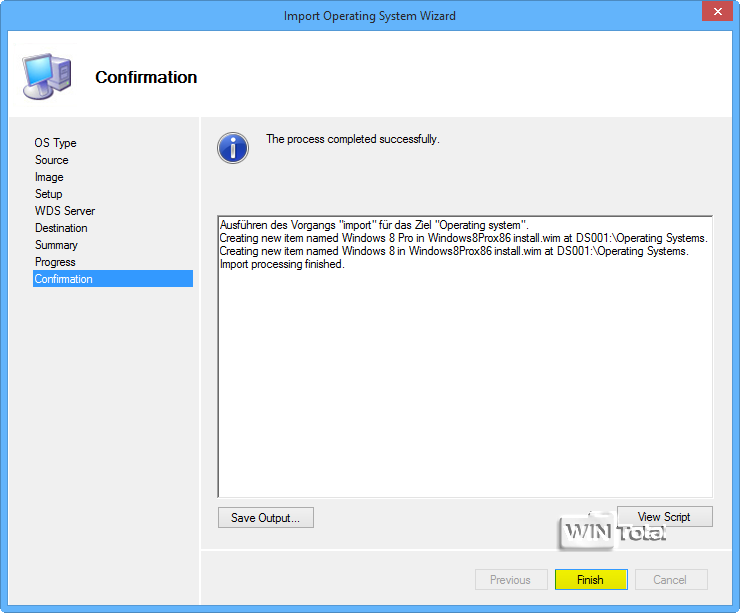Select the Source step
Screen dimensions: 740x613
(51, 160)
